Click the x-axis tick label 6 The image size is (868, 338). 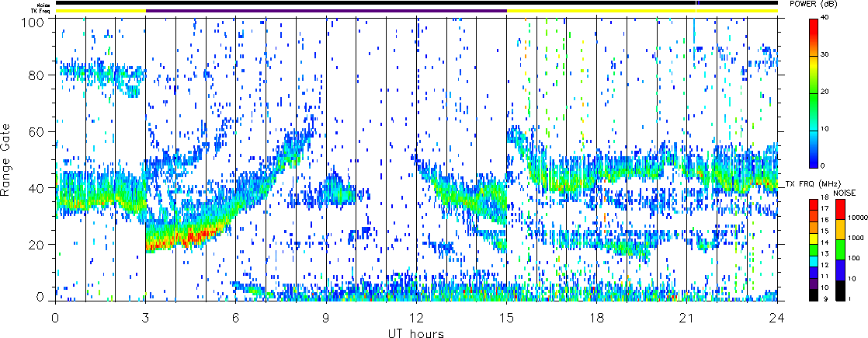coord(236,318)
